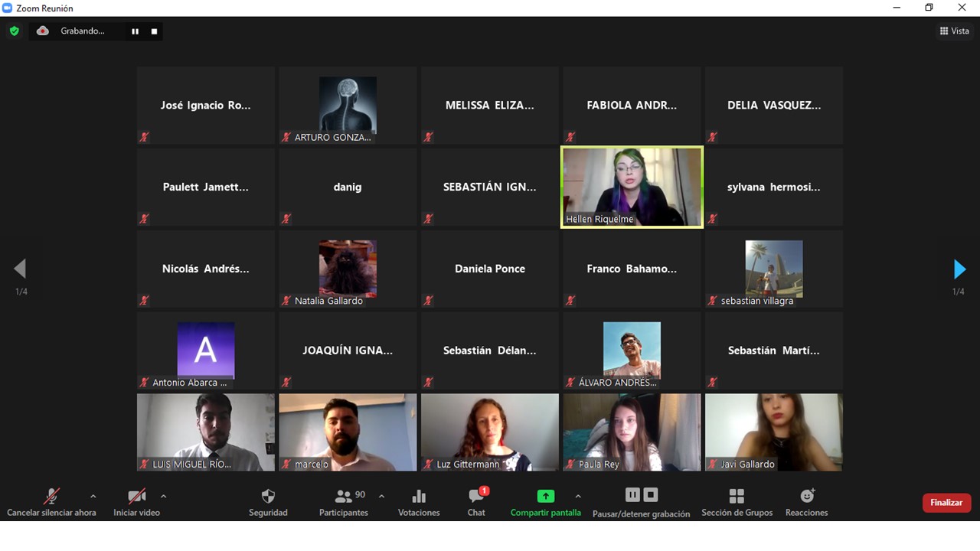Open the Chat panel

[x=476, y=497]
